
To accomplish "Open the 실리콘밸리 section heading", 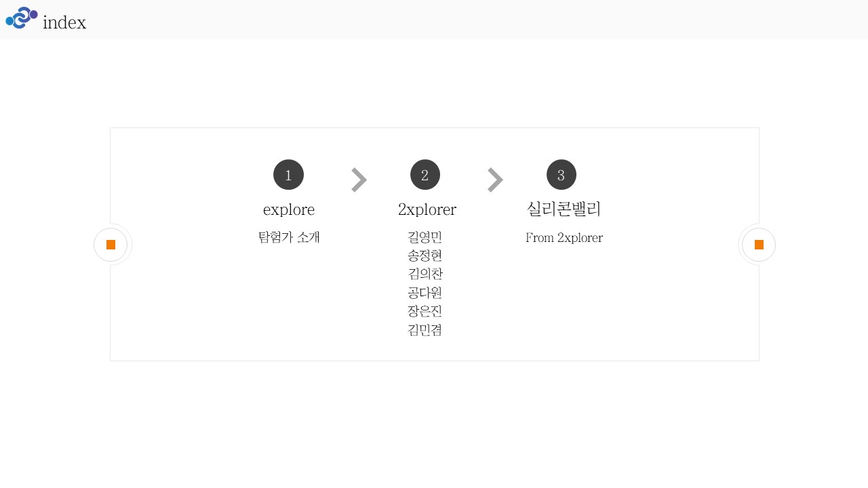I will [564, 209].
